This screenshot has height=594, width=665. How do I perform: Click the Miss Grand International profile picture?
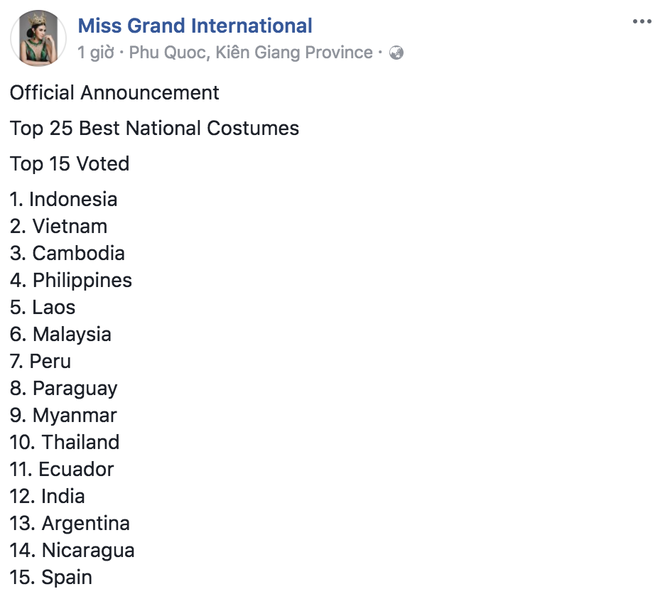[38, 38]
